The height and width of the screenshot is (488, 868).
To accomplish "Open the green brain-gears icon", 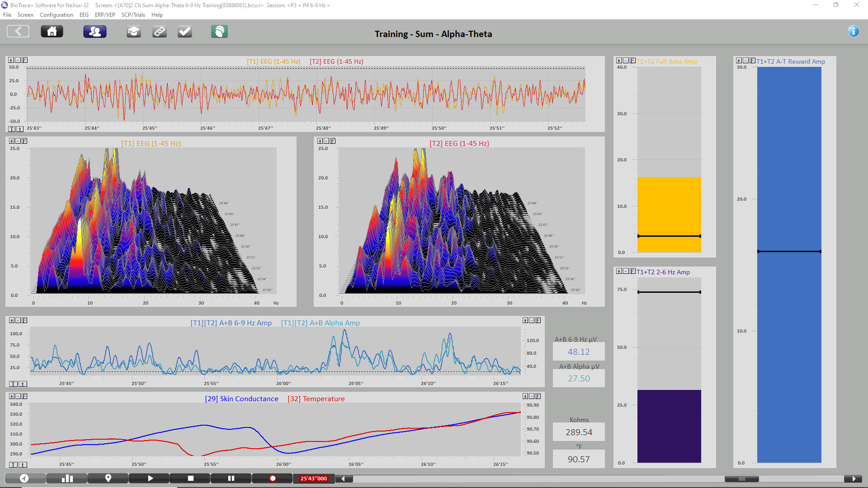I will [219, 32].
